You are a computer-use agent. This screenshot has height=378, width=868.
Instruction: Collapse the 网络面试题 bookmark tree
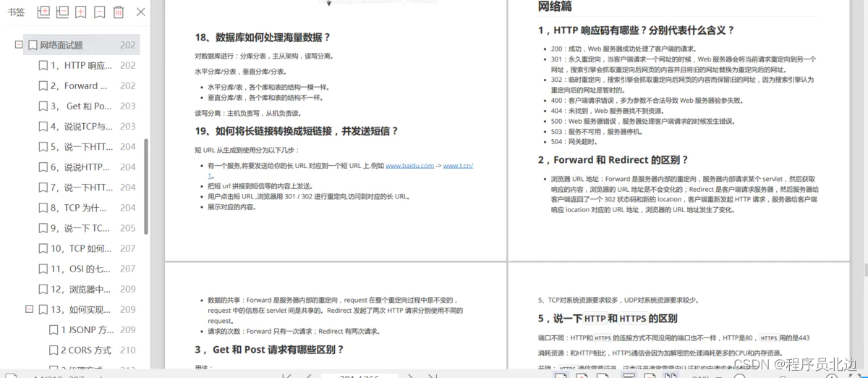(19, 45)
